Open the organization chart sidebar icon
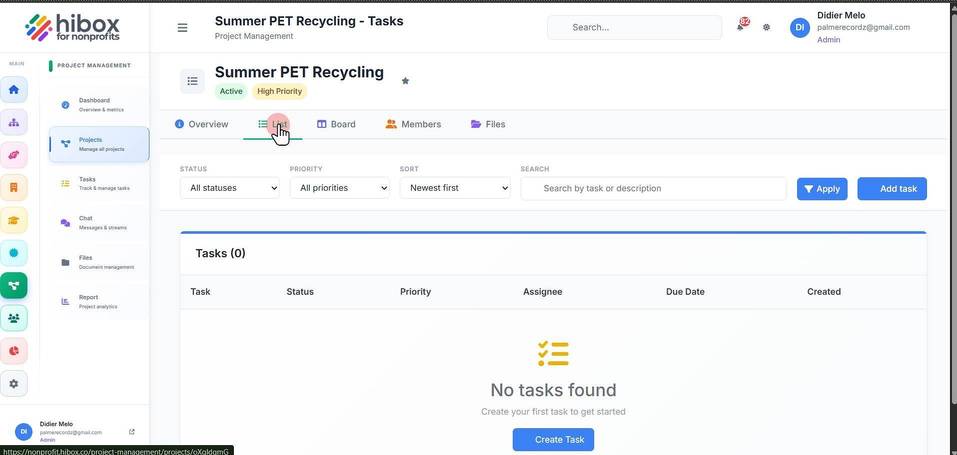Screen dimensions: 957x455 pyautogui.click(x=13, y=122)
